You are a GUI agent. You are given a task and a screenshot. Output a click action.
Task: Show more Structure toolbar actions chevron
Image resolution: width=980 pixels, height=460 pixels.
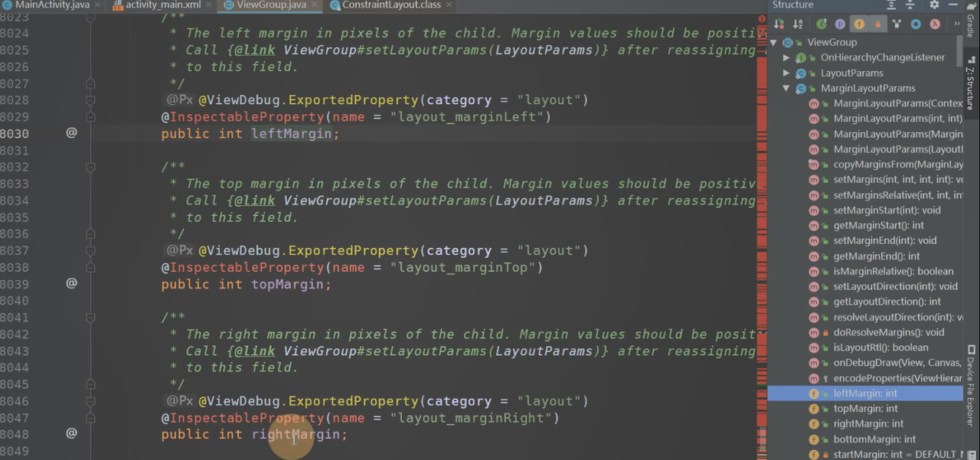coord(956,24)
